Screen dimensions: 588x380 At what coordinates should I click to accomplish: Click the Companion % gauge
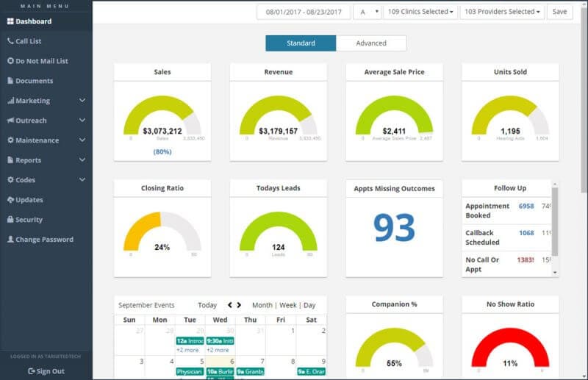click(394, 348)
